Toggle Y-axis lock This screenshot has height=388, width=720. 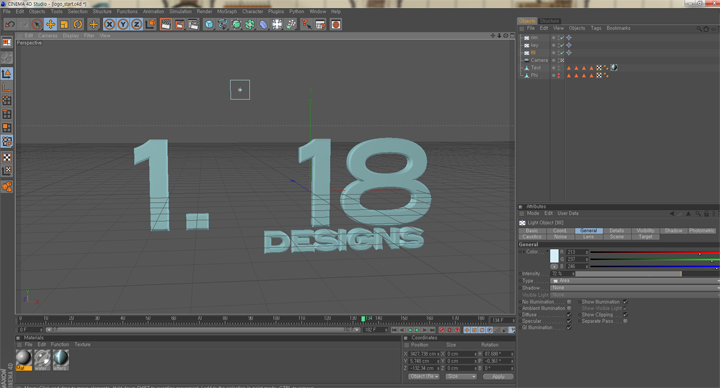123,24
